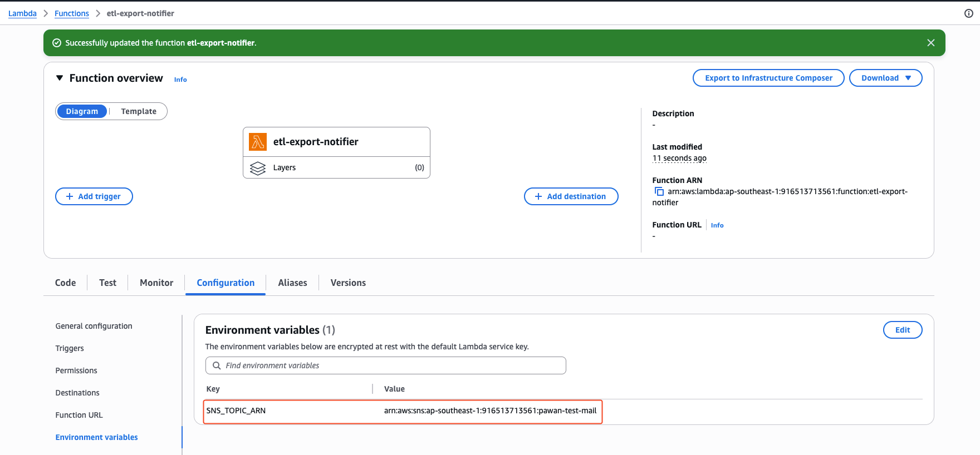This screenshot has height=455, width=980.
Task: Open Triggers in configuration sidebar
Action: [70, 348]
